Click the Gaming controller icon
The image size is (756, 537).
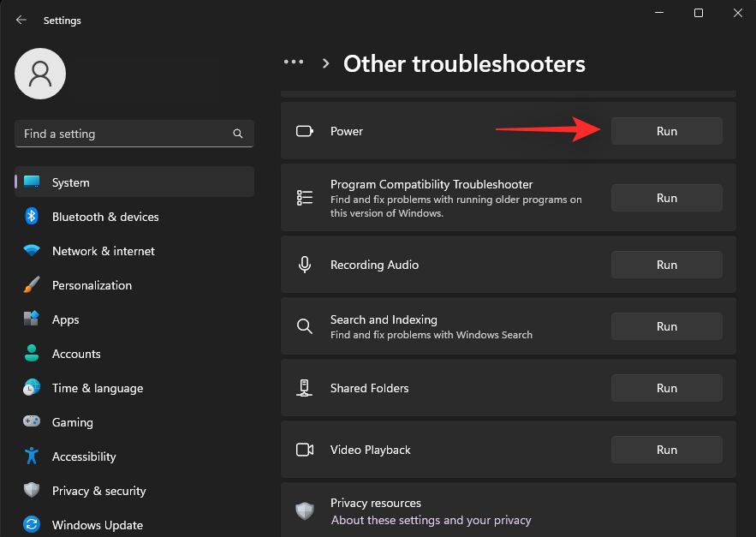[32, 421]
